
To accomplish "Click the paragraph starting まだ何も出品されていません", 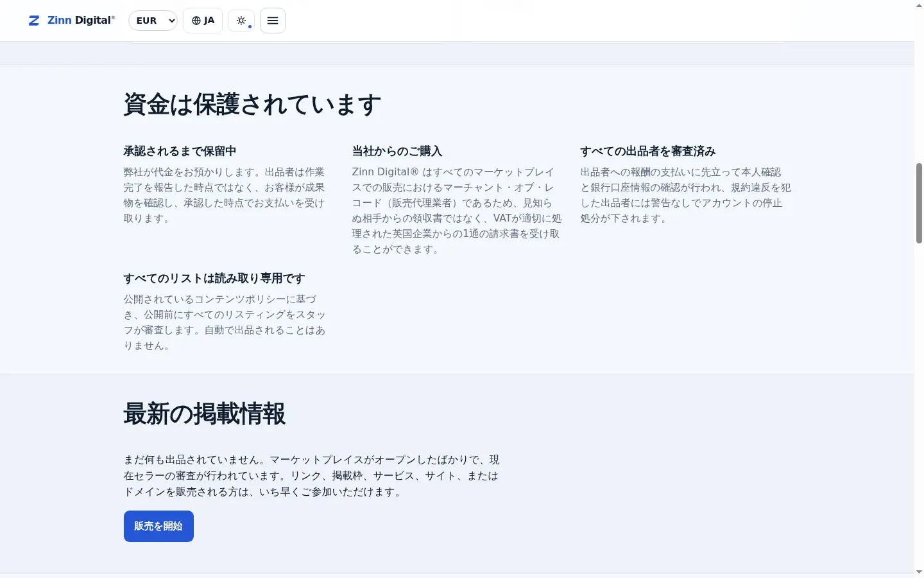I will click(312, 476).
